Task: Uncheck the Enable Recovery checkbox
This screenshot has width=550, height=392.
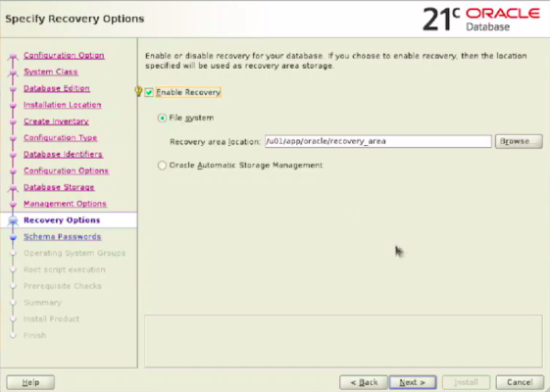Action: tap(149, 92)
